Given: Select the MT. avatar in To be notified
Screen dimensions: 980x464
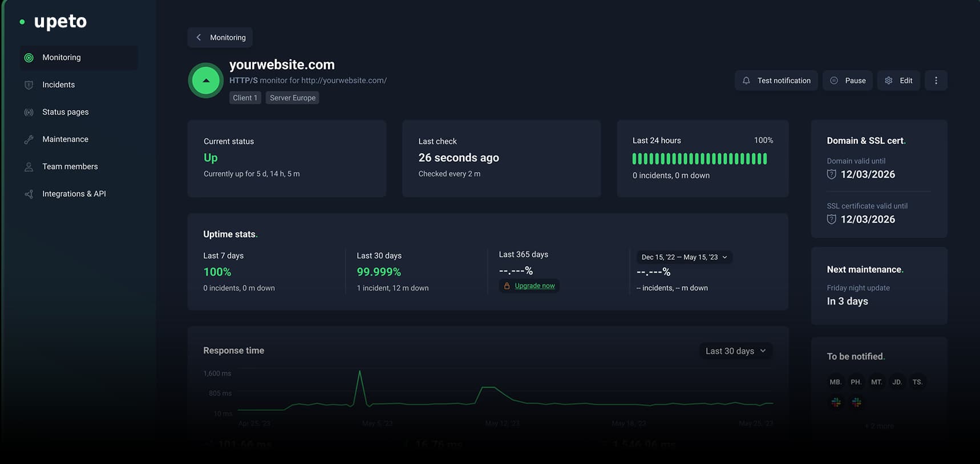Looking at the screenshot, I should click(x=877, y=382).
